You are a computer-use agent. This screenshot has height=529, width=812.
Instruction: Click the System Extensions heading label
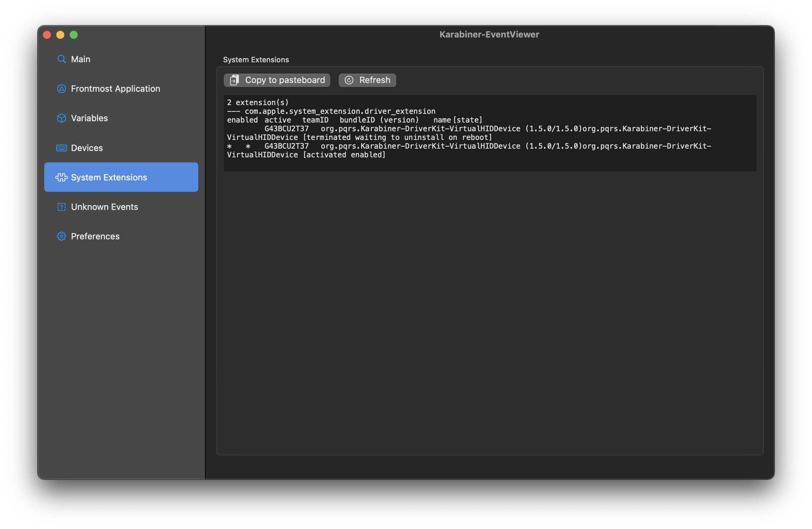(256, 59)
